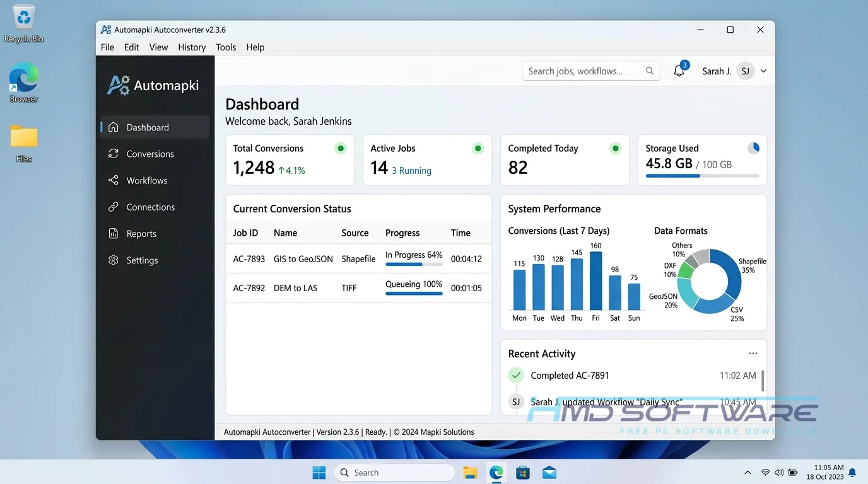Select the Files folder on desktop

(x=24, y=143)
